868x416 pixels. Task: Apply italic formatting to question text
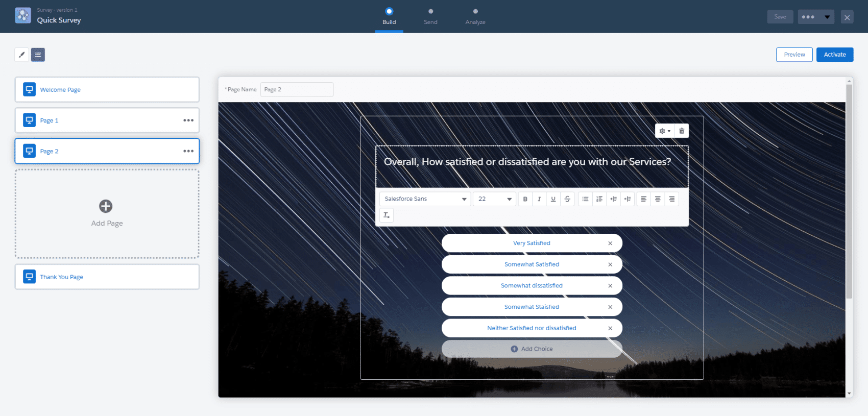539,199
